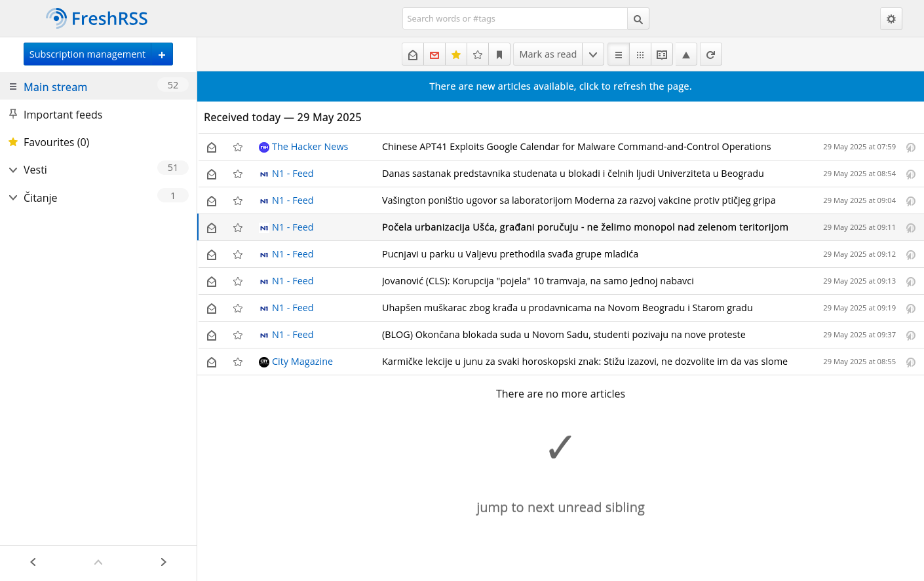
Task: Mark the Hacker News article as read
Action: tap(212, 147)
